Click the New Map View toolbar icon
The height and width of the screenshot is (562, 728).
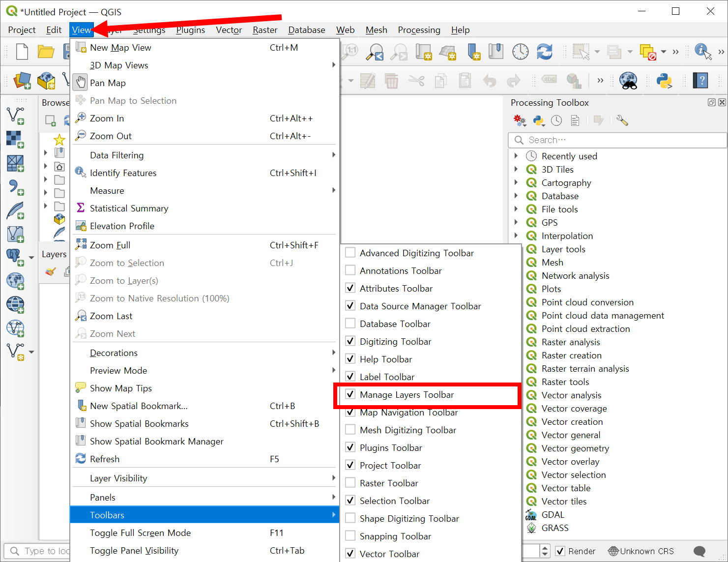(423, 52)
